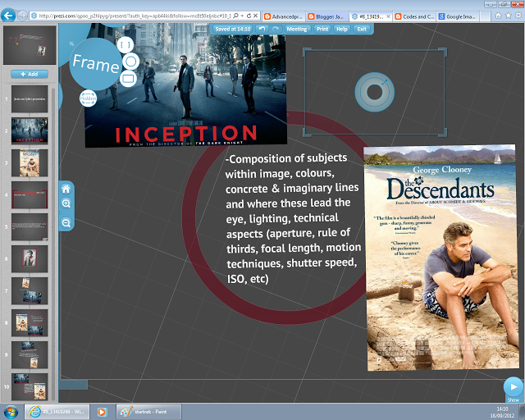Open startrek - Paint taskbar window

coord(148,412)
